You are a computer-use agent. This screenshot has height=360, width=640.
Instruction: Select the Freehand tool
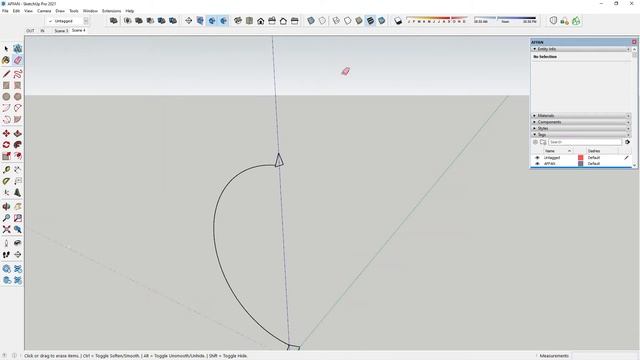18,74
